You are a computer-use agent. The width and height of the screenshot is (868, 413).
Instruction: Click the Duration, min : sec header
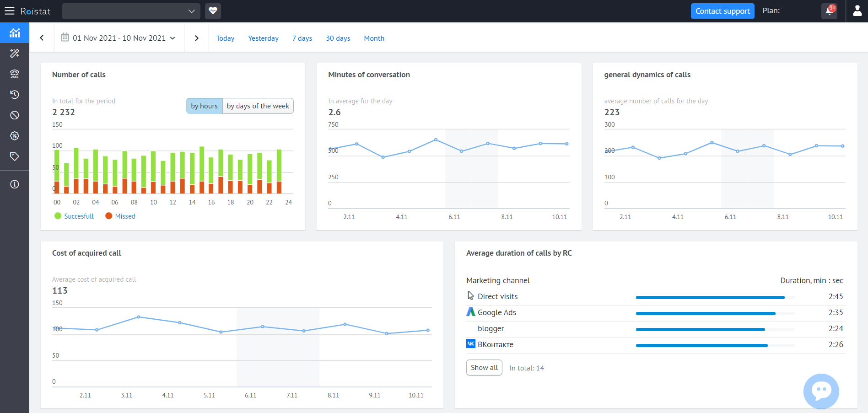[x=811, y=280]
